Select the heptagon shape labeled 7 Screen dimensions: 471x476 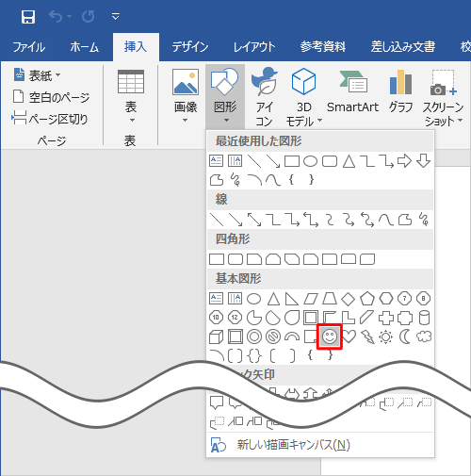pyautogui.click(x=405, y=299)
